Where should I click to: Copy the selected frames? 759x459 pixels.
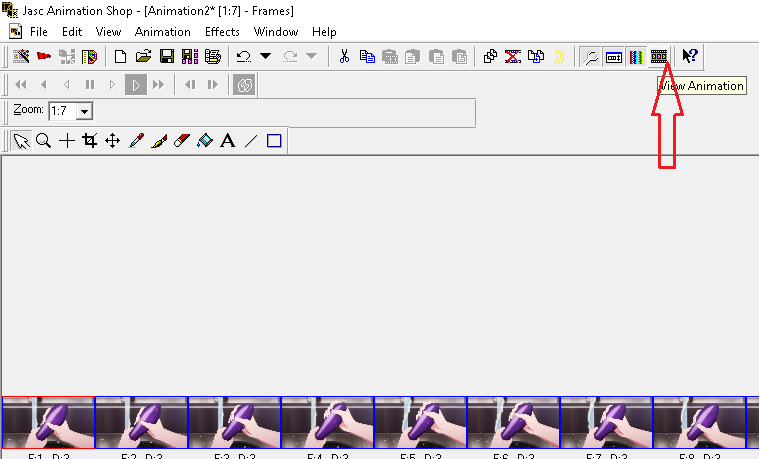click(367, 57)
